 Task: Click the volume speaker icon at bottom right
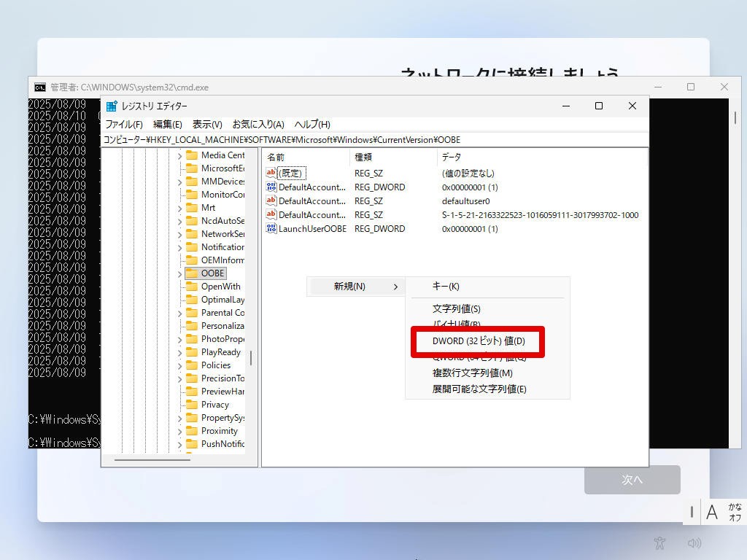point(694,542)
